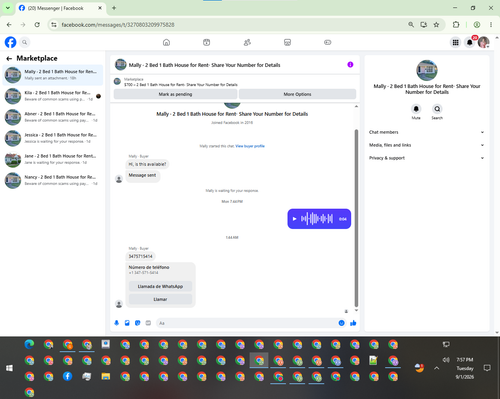View site information icon in address bar
Viewport: 500px width, 399px height.
click(54, 25)
